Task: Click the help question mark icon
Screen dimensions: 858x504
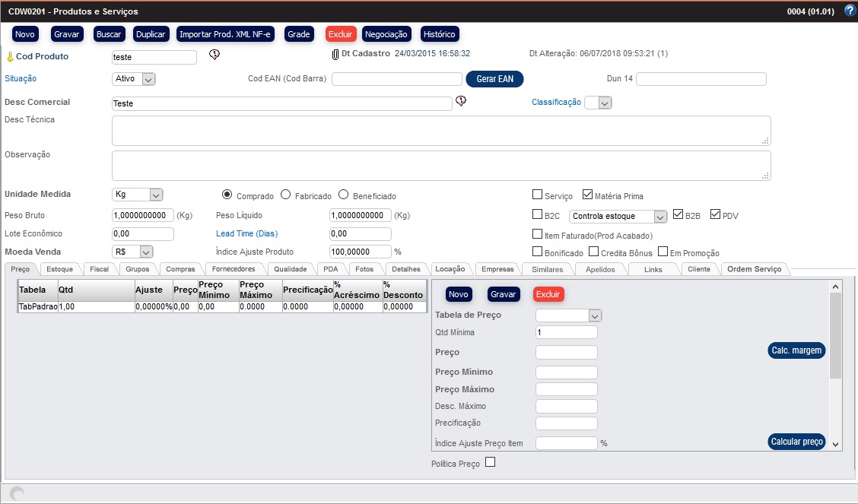Action: click(x=850, y=11)
